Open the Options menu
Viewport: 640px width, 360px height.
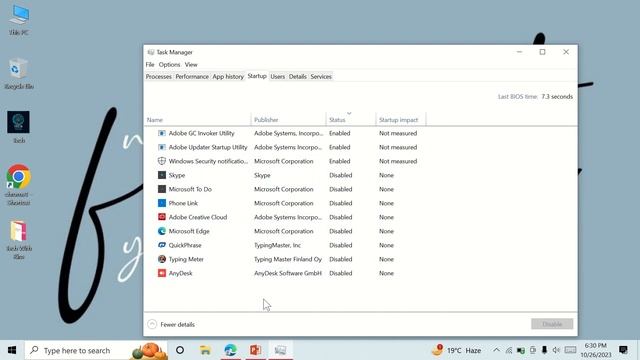[x=169, y=64]
